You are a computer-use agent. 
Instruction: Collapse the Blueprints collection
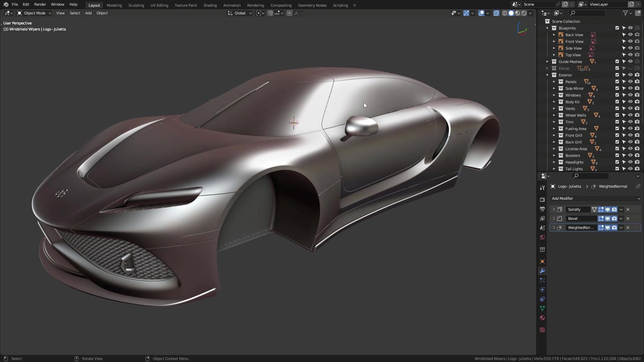[x=547, y=28]
